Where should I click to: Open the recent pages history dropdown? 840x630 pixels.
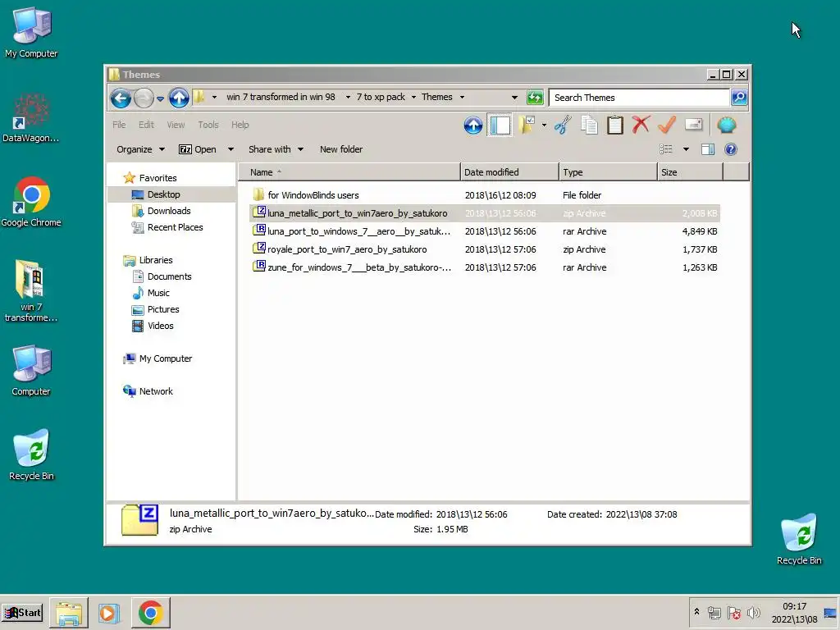pyautogui.click(x=160, y=98)
